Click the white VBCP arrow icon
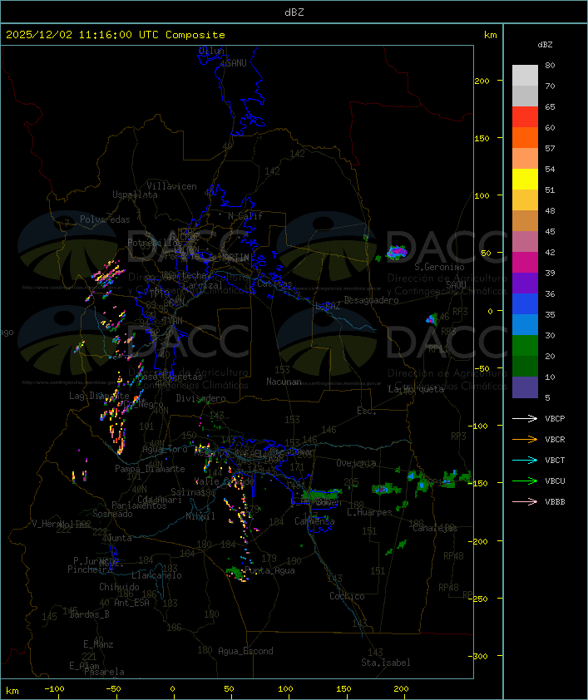 pos(525,418)
